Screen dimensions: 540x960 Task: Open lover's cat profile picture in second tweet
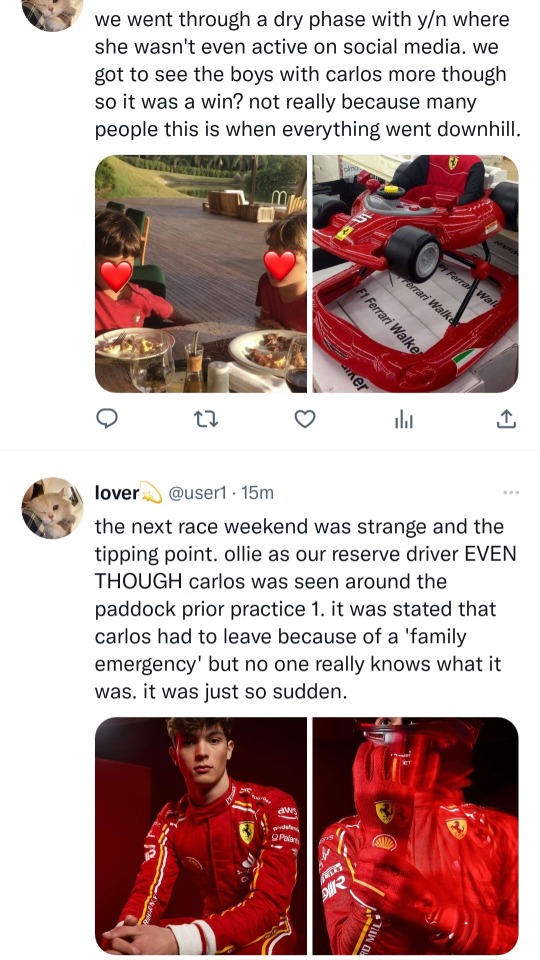coord(53,508)
